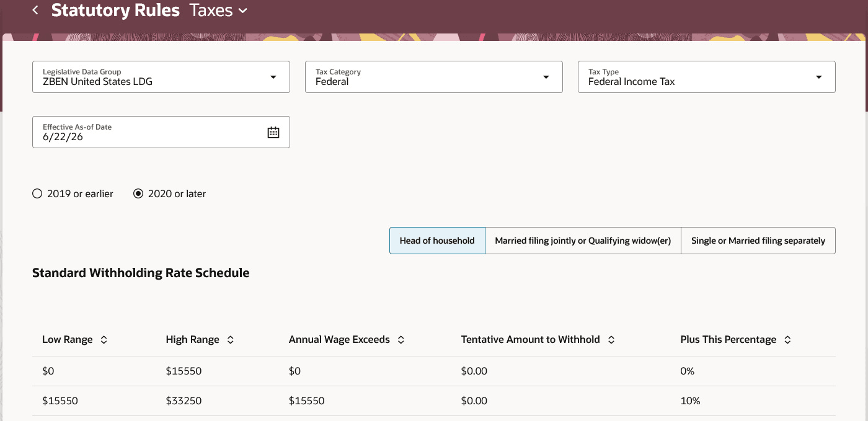Viewport: 868px width, 421px height.
Task: Switch to Married filing jointly or Qualifying widow(er)
Action: click(583, 241)
